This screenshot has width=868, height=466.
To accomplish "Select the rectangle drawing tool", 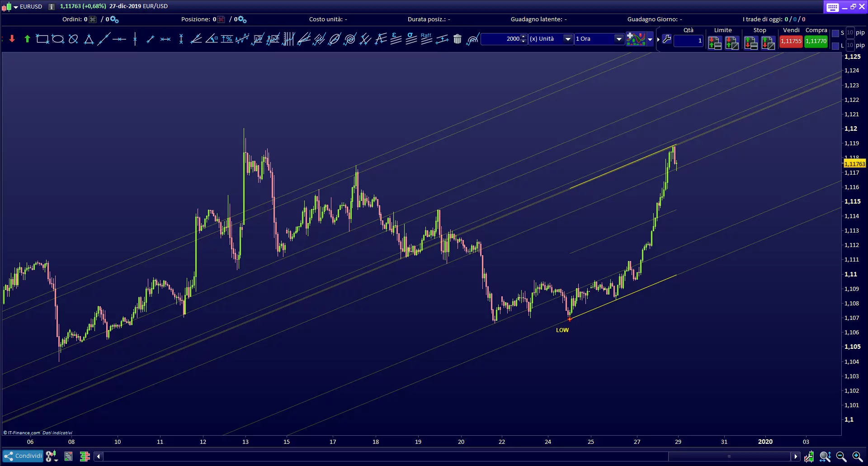I will (42, 39).
